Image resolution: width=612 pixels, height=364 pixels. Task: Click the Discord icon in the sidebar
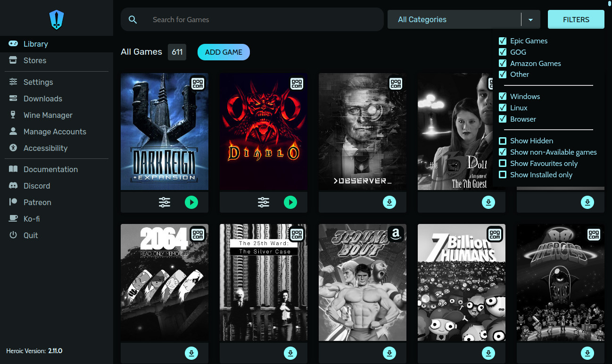pyautogui.click(x=14, y=186)
